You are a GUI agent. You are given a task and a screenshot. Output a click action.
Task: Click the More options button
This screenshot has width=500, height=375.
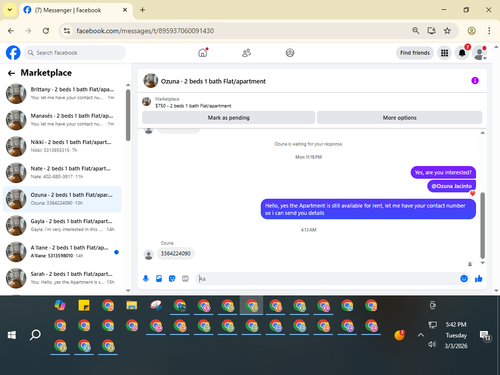pyautogui.click(x=399, y=118)
